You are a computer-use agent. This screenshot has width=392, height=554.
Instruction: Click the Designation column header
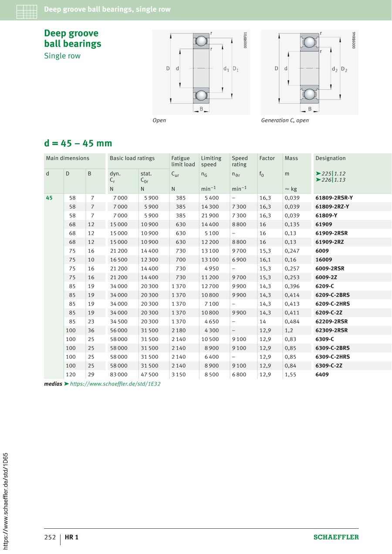(331, 158)
